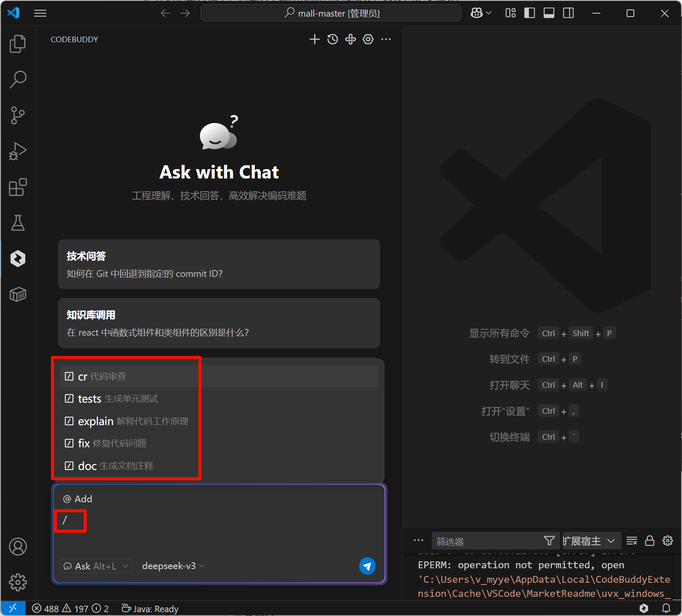Select the CodeBuddy activity bar icon

point(17,259)
